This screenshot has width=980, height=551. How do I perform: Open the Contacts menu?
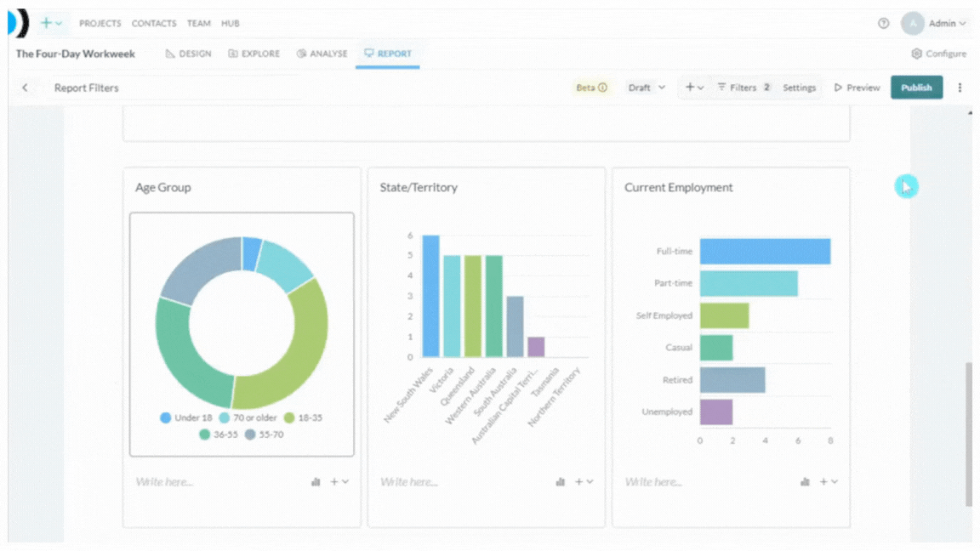pyautogui.click(x=154, y=23)
